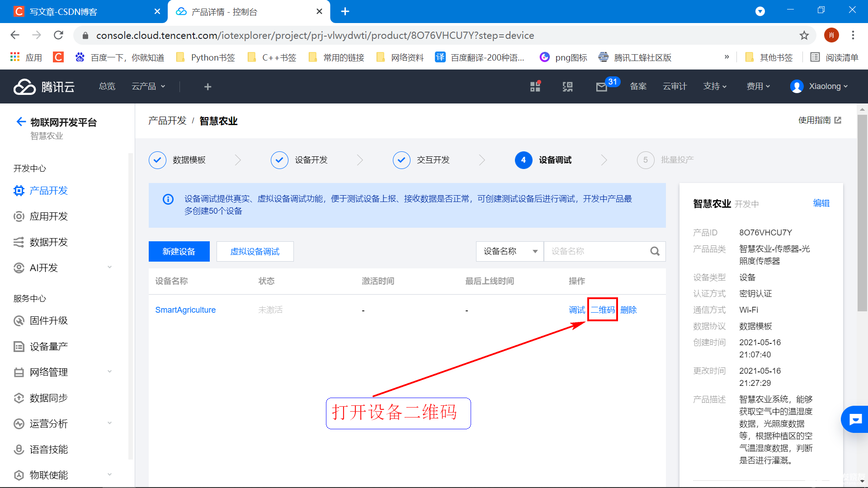The height and width of the screenshot is (488, 868).
Task: Open 云产品 dropdown menu
Action: click(148, 86)
